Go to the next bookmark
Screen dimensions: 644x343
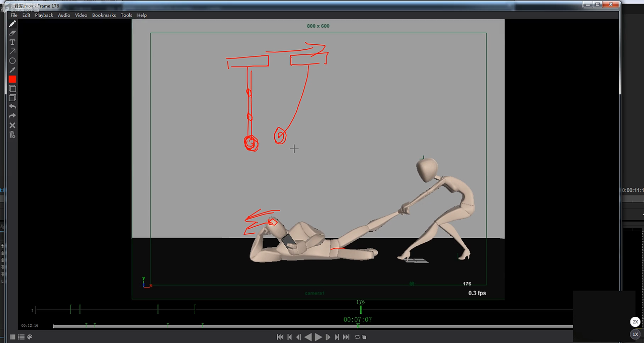[x=337, y=337]
